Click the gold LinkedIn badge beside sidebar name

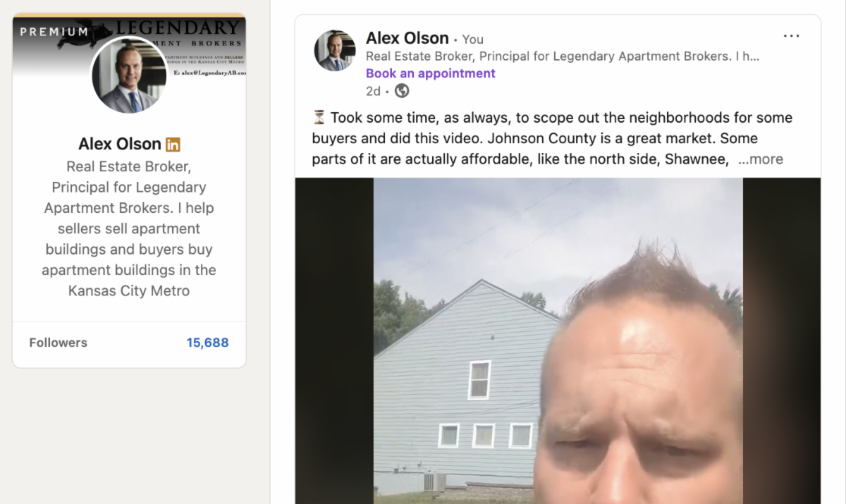point(173,145)
